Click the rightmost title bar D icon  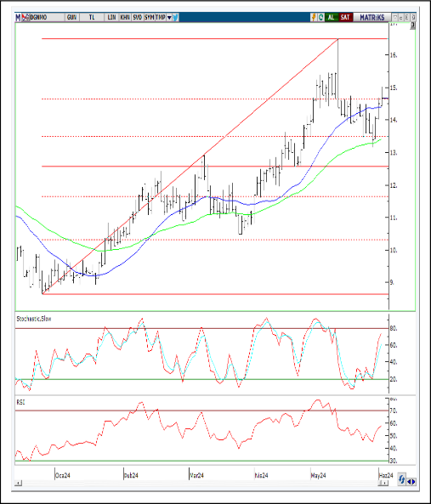pos(413,17)
